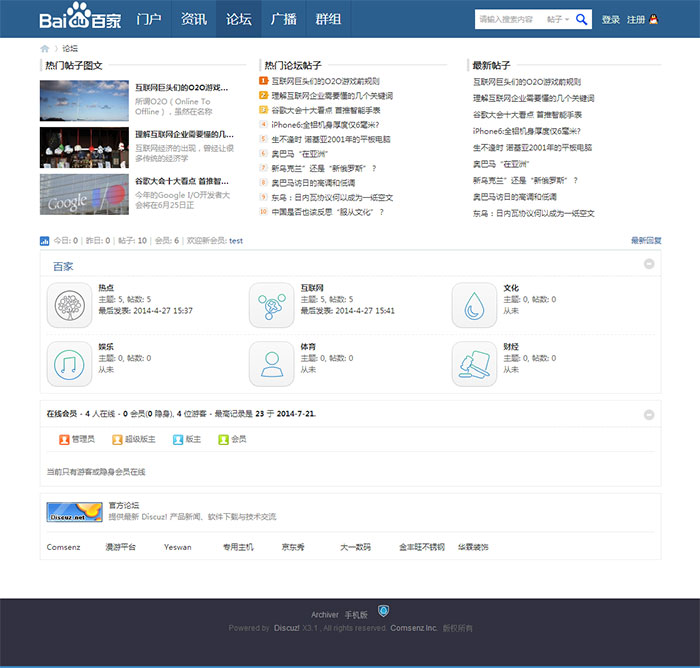Image resolution: width=700 pixels, height=668 pixels.
Task: Collapse the 百家 forum section
Action: click(649, 265)
